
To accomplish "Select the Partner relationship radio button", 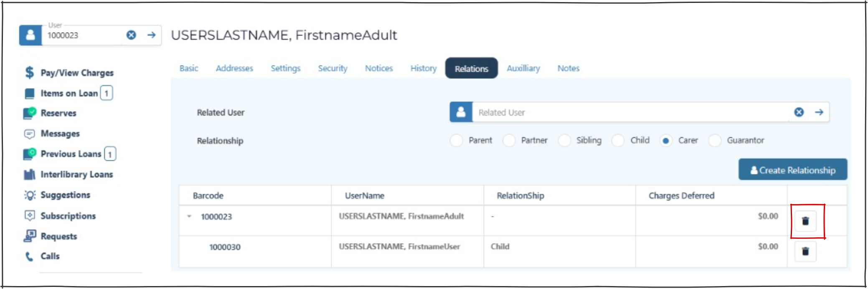I will tap(509, 141).
